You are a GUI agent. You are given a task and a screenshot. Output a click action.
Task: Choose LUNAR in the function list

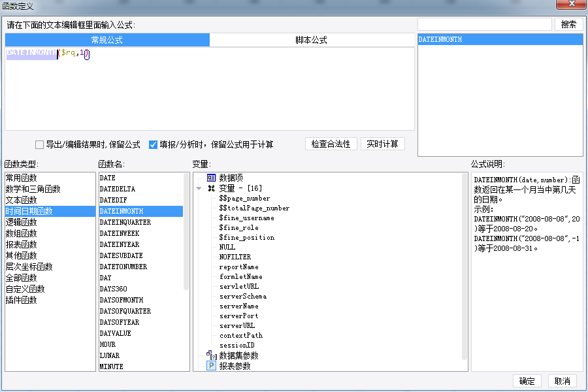coord(141,355)
